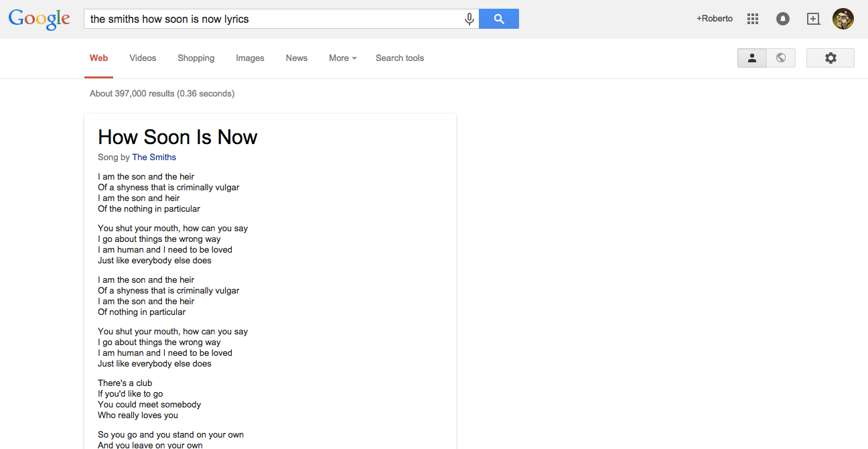Switch to the Images tab

point(250,58)
